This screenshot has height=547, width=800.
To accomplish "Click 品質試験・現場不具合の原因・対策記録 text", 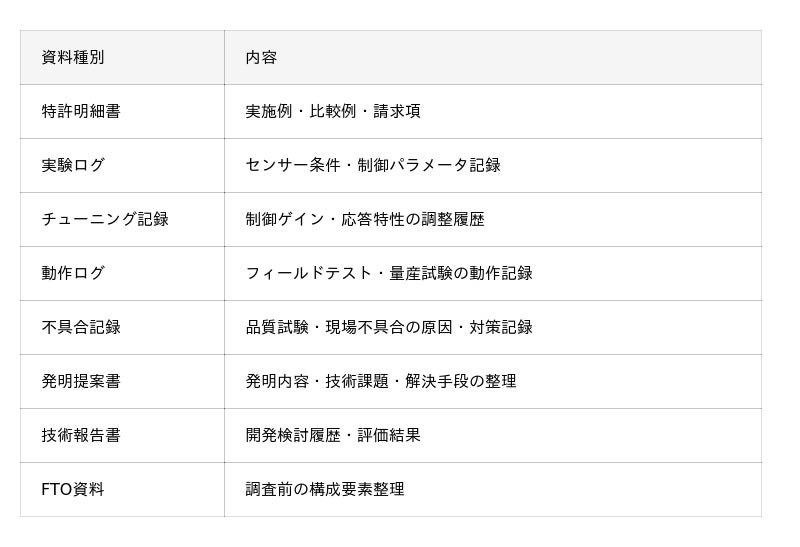I will pos(389,328).
